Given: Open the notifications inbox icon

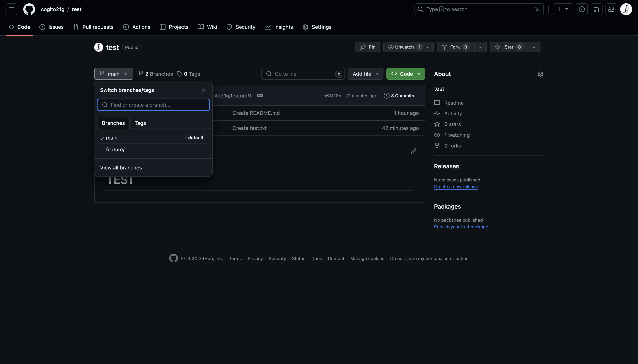Looking at the screenshot, I should pyautogui.click(x=611, y=9).
